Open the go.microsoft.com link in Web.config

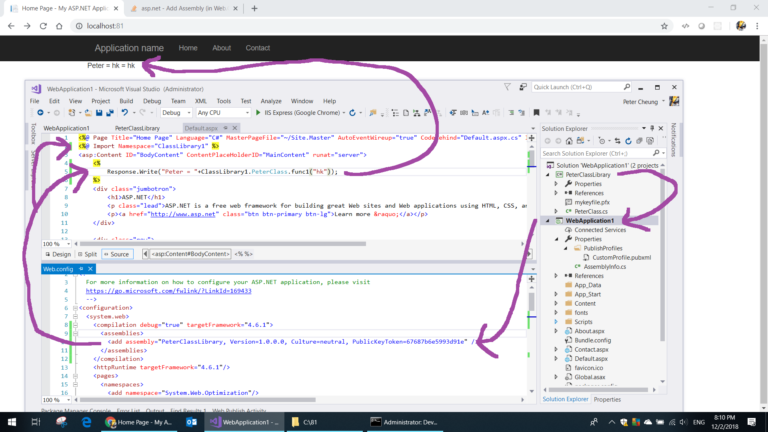tap(168, 291)
